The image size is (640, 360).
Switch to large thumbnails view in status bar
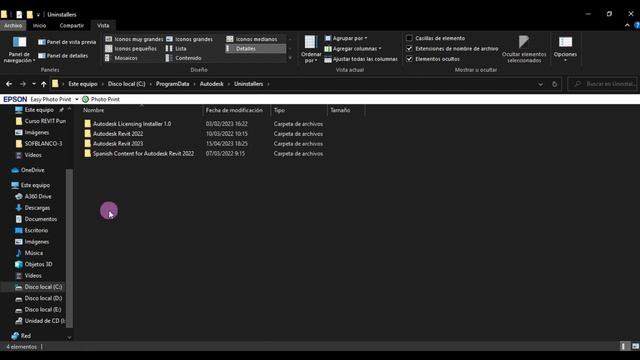click(636, 347)
